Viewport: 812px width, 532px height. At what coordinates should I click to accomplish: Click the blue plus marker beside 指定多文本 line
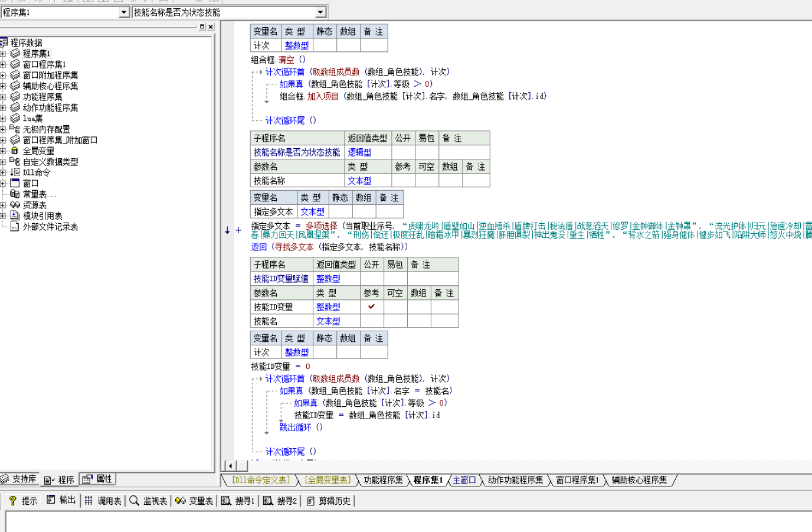point(238,230)
